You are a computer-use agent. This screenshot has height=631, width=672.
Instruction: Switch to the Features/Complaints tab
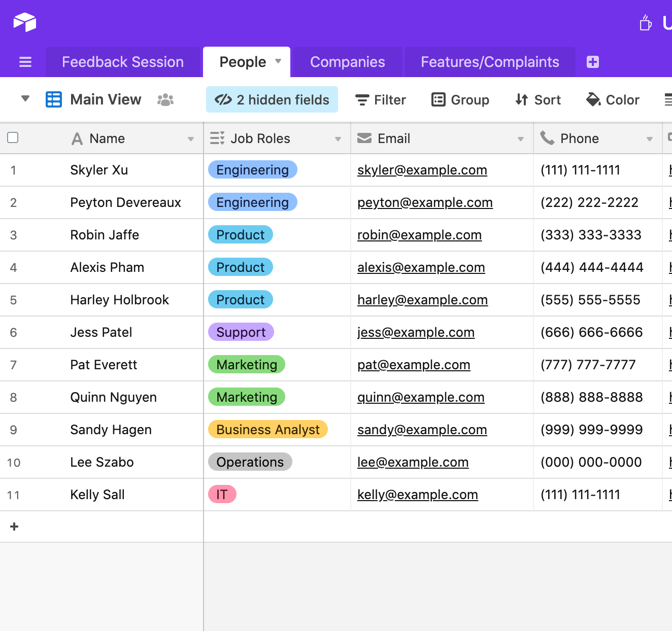coord(490,62)
